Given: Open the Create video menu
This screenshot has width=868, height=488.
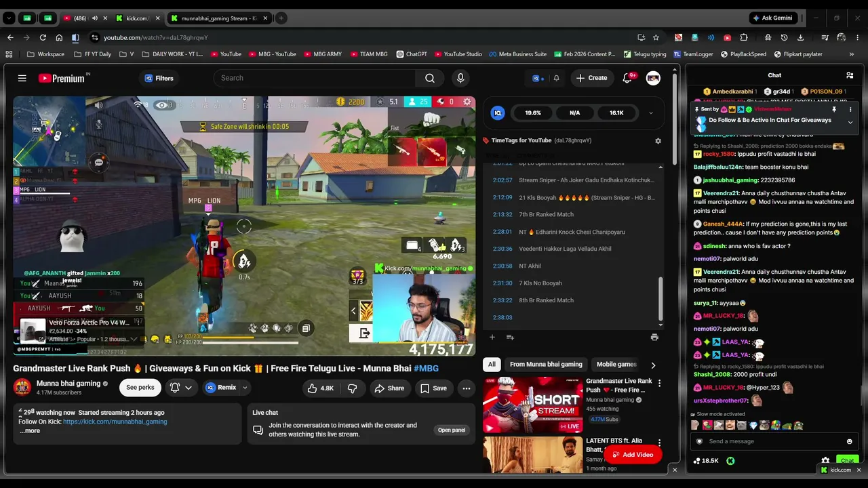Looking at the screenshot, I should (592, 78).
